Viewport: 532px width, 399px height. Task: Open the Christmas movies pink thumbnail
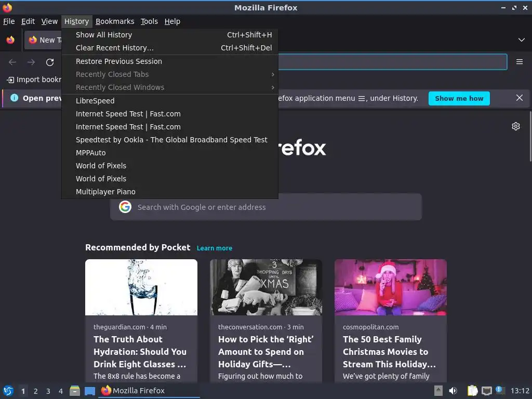click(391, 287)
